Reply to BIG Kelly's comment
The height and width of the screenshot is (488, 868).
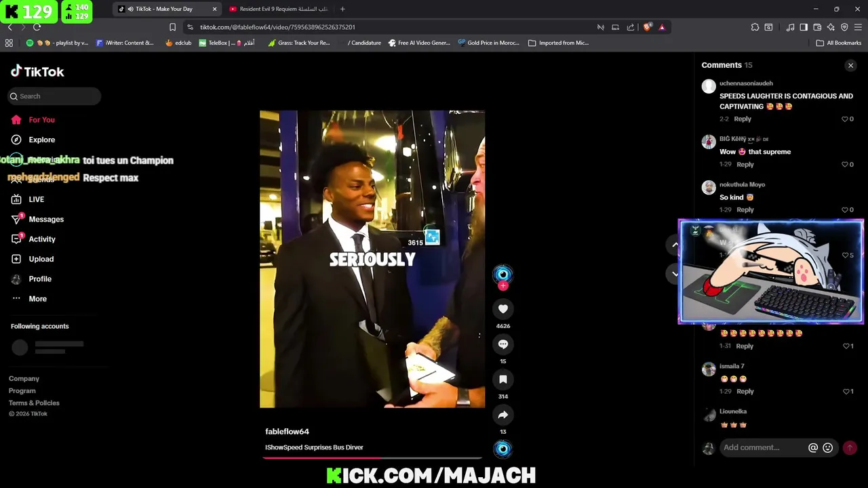745,165
